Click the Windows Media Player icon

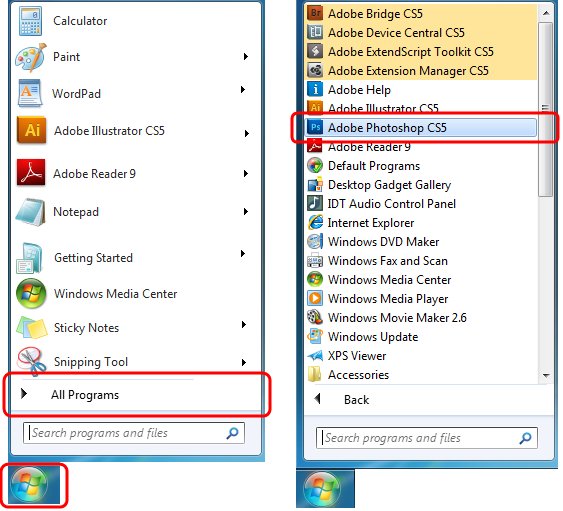315,298
